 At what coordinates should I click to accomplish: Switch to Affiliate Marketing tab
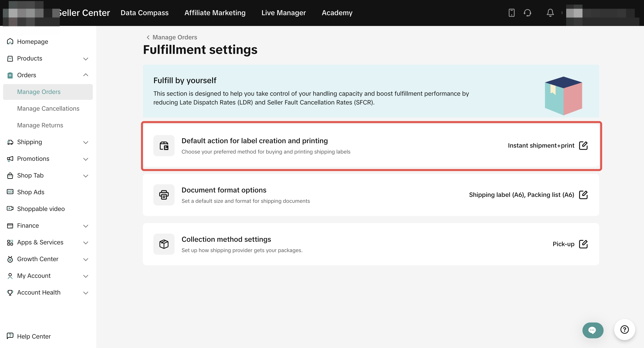coord(215,13)
